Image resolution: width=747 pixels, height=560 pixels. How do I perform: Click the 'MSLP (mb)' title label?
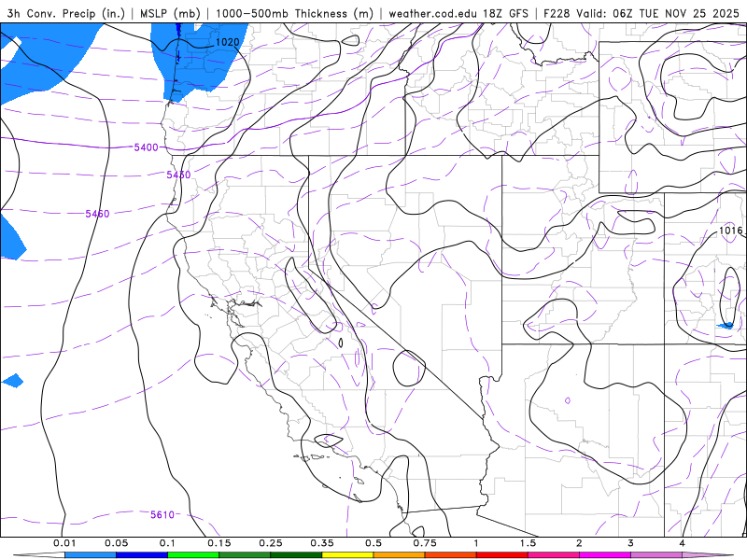170,13
